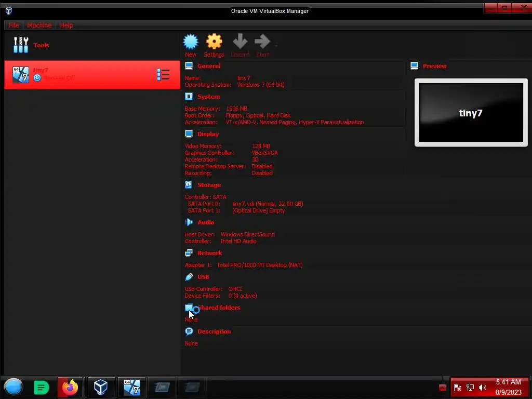The image size is (532, 399).
Task: Click the System section chip icon
Action: pos(189,97)
